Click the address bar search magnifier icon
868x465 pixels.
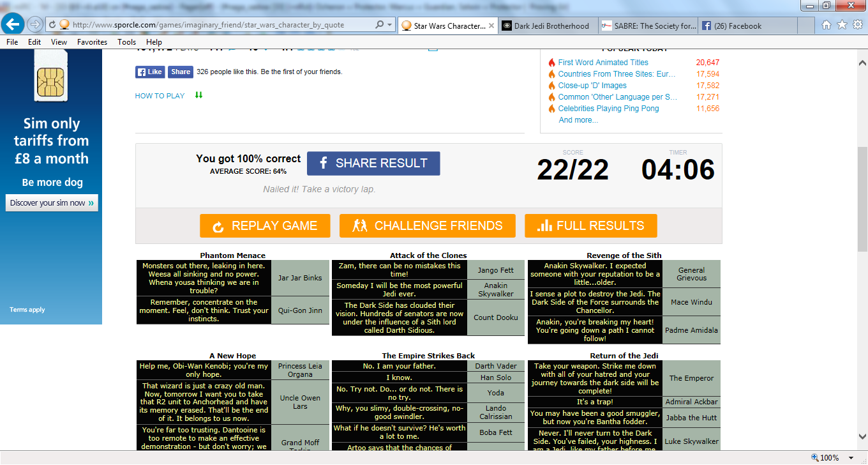click(x=380, y=25)
